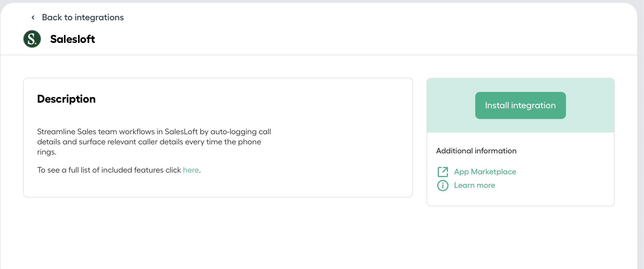This screenshot has height=269, width=644.
Task: Click the light green banner beside Install button
Action: 451,105
